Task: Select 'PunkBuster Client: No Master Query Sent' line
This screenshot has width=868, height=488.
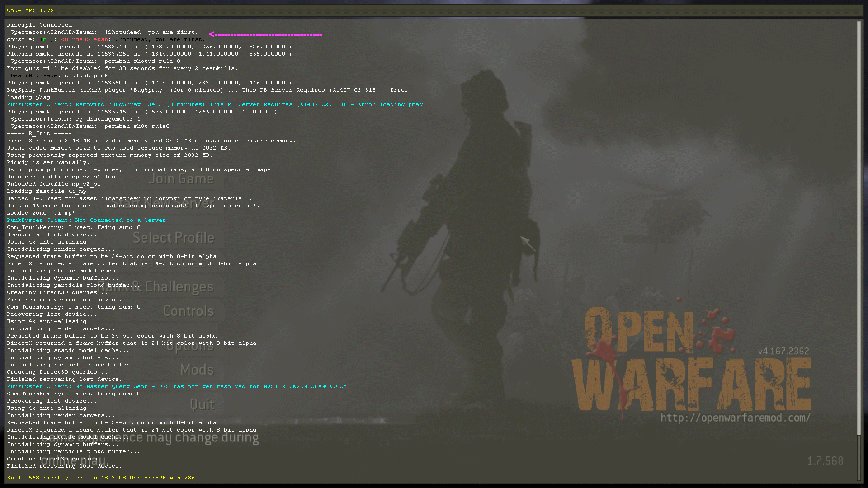Action: pyautogui.click(x=177, y=386)
